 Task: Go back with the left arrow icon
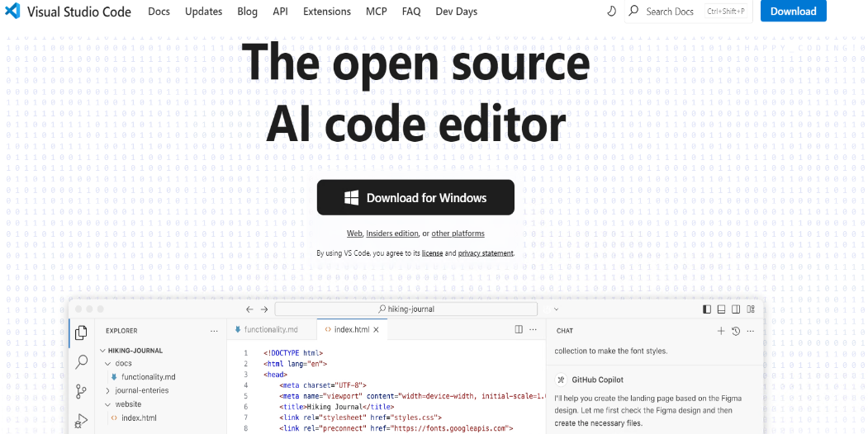249,309
